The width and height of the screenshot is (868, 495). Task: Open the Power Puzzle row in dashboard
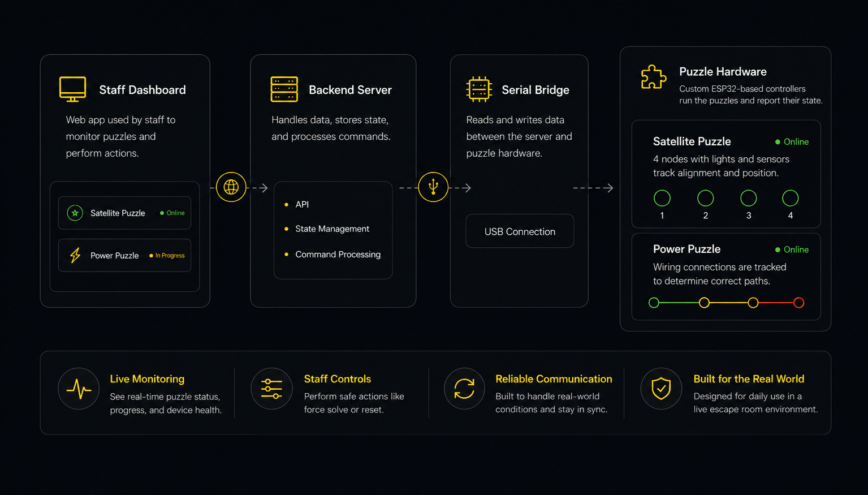[x=124, y=255]
